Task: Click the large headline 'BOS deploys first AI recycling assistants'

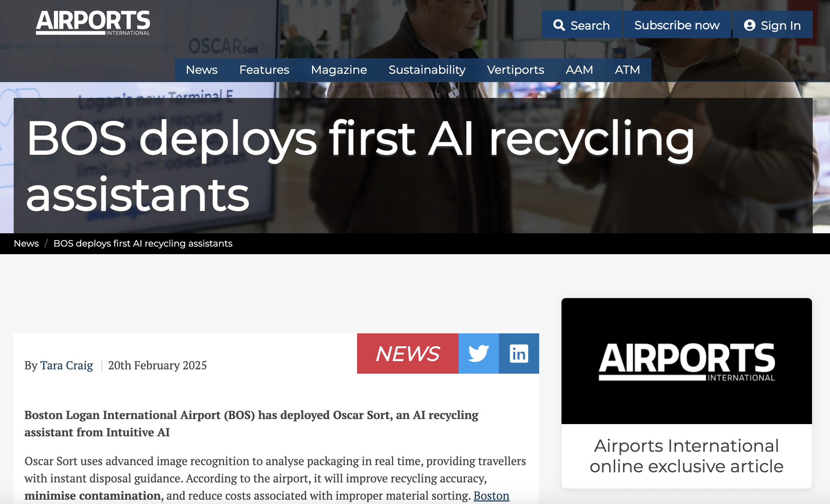Action: tap(360, 166)
